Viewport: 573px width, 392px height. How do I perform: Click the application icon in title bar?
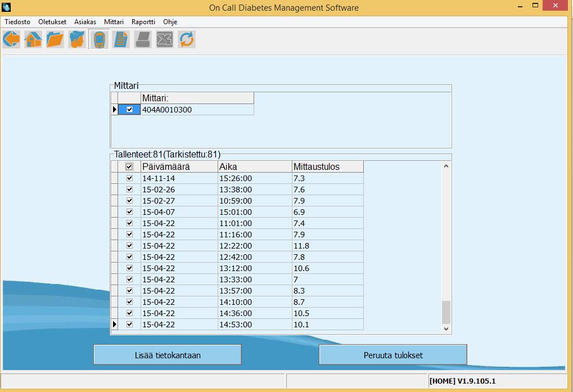pos(6,7)
